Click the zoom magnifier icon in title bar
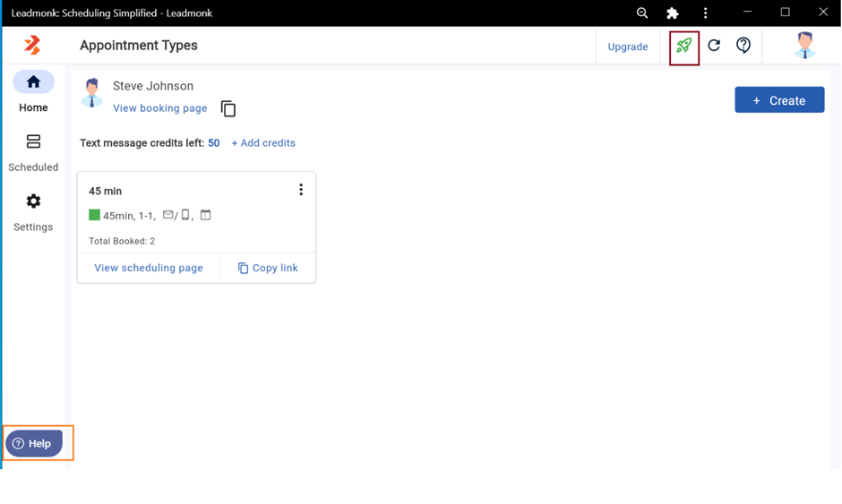 pos(641,13)
